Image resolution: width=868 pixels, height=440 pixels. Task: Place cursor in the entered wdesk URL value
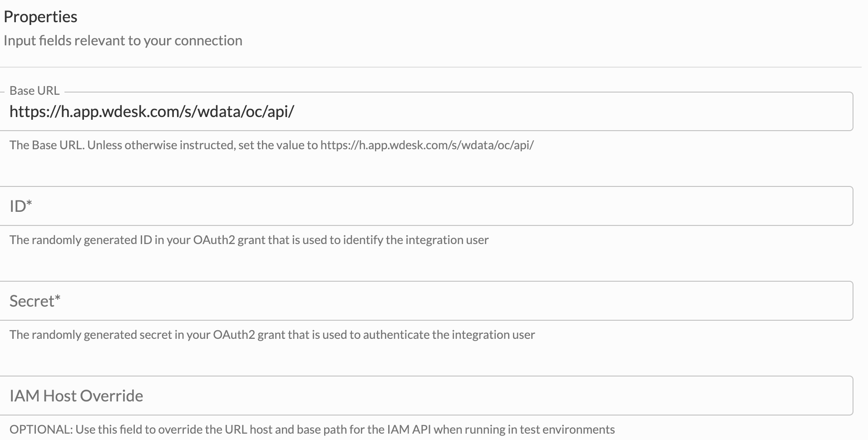(152, 112)
